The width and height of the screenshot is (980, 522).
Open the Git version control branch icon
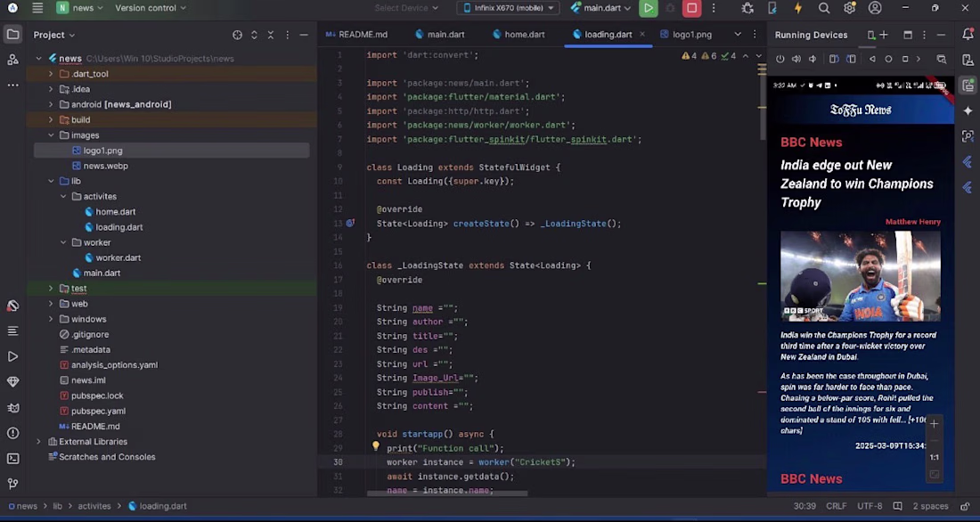coord(12,484)
